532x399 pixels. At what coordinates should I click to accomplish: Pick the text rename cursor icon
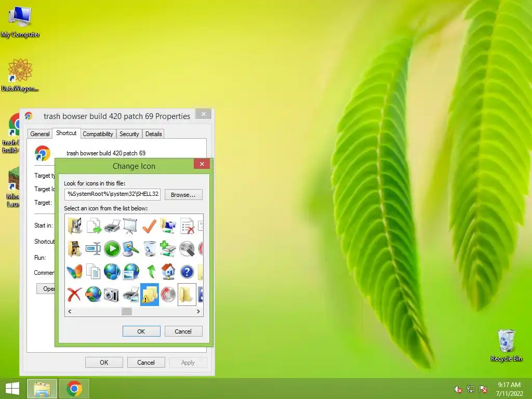tap(94, 249)
